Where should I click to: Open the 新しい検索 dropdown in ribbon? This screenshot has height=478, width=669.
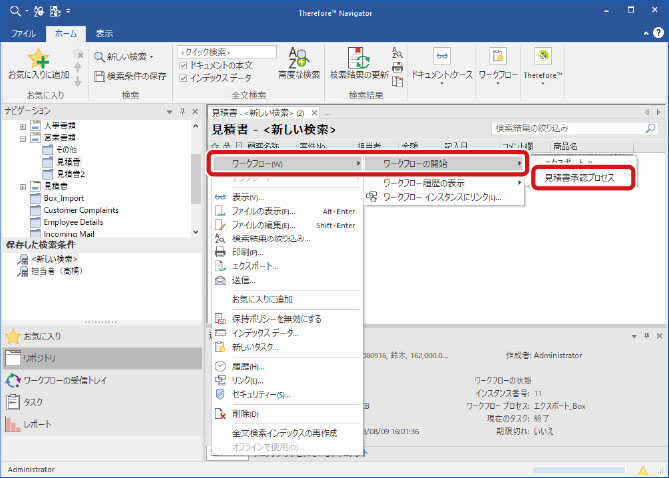coord(124,55)
